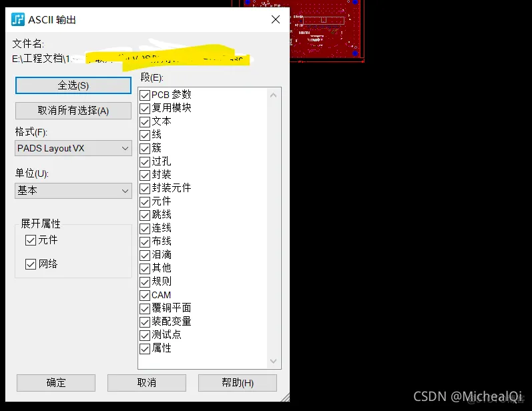Toggle the 覆铜平面 section checkbox

(x=145, y=309)
